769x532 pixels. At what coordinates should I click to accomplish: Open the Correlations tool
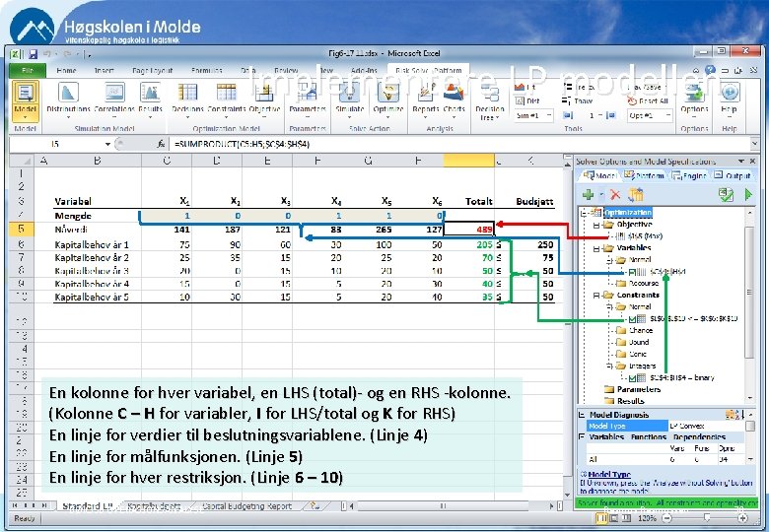(x=114, y=100)
